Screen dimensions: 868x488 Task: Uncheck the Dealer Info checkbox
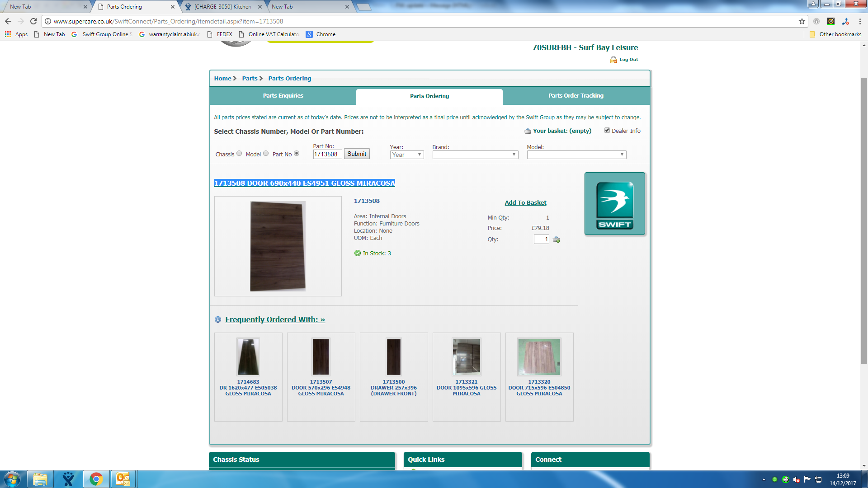[607, 130]
